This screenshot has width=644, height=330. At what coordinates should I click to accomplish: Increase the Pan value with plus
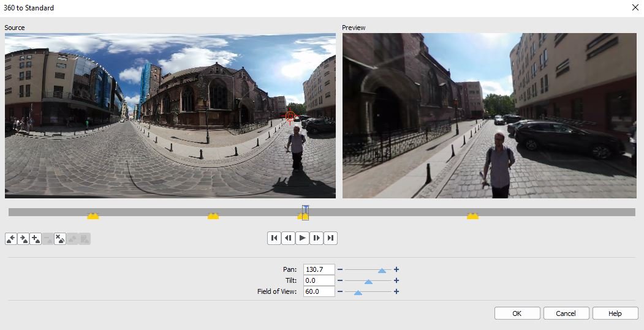396,269
